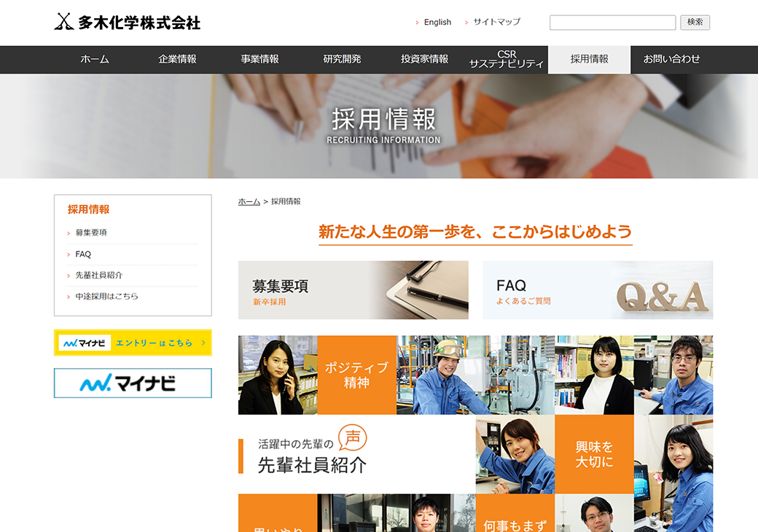The image size is (758, 532).
Task: Click inside the header search input field
Action: 612,22
